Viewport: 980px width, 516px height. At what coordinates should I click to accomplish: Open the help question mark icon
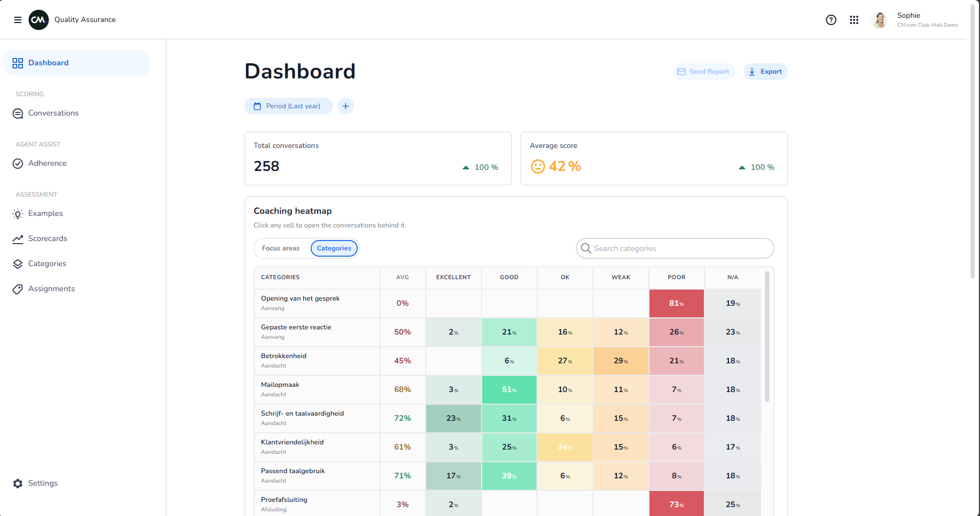[831, 20]
